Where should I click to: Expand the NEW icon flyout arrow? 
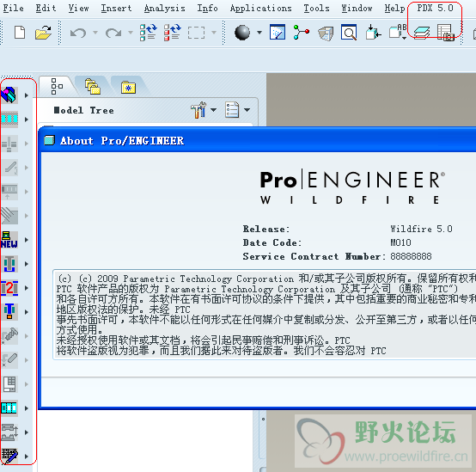coord(27,240)
